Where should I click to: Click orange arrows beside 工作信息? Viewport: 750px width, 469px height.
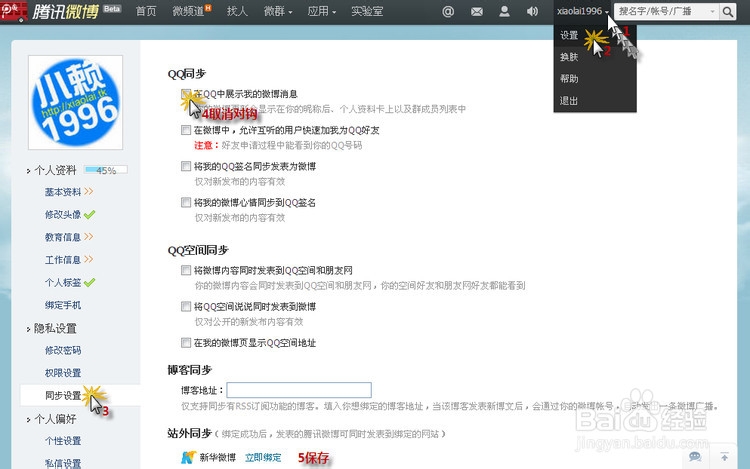point(88,260)
